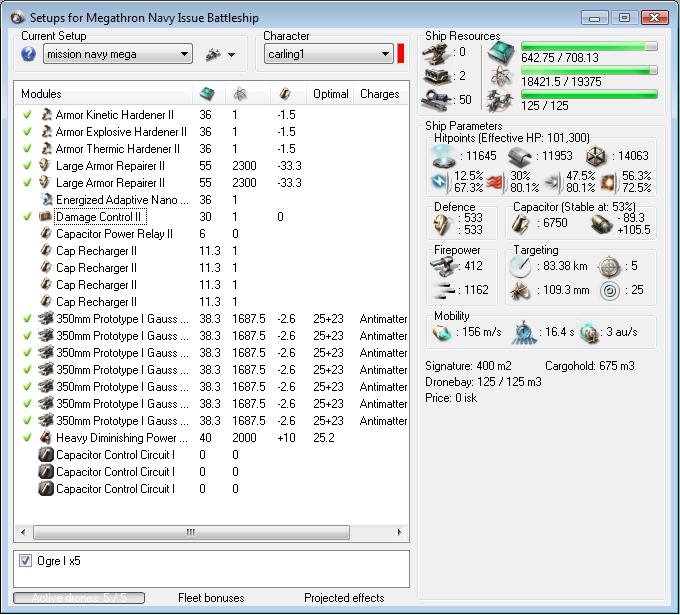Toggle Armor Thermic Hardener II active state
The image size is (680, 615).
click(27, 149)
